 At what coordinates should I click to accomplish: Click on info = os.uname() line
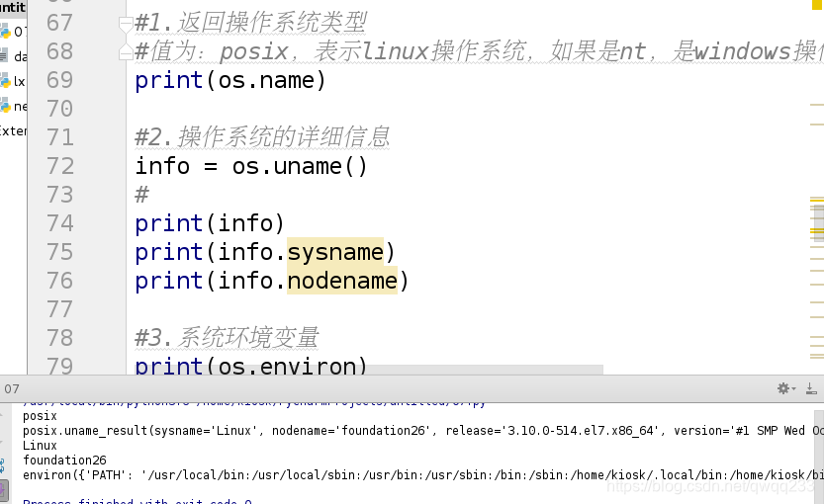click(x=251, y=166)
